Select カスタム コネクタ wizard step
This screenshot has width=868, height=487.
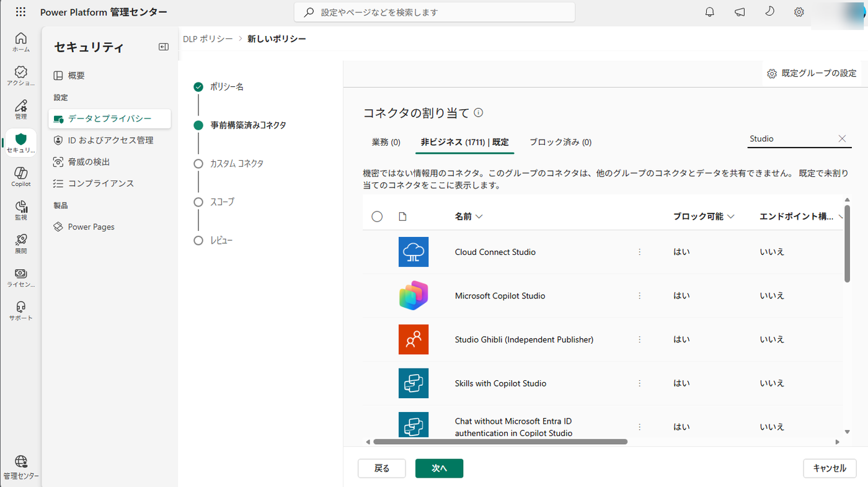(229, 164)
